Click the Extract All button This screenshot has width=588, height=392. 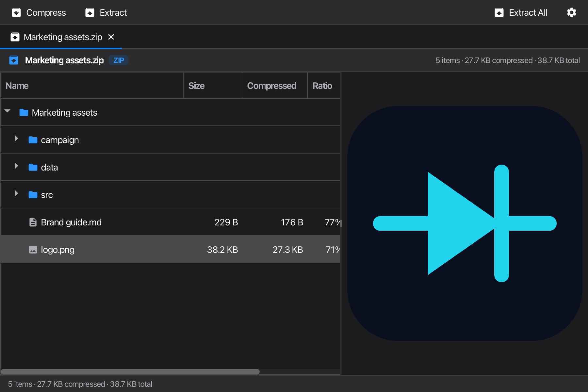pyautogui.click(x=521, y=12)
